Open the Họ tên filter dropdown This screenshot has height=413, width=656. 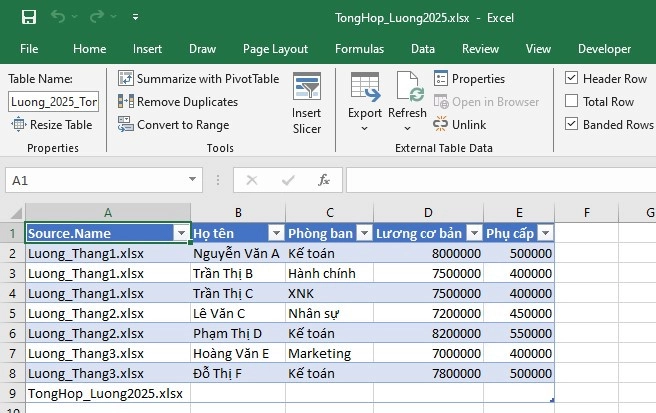(x=276, y=233)
